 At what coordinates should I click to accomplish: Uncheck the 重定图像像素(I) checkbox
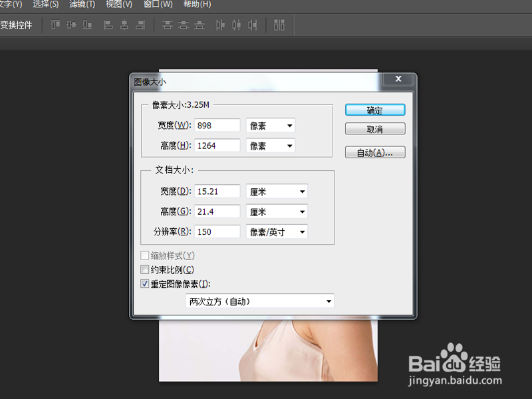click(x=144, y=284)
